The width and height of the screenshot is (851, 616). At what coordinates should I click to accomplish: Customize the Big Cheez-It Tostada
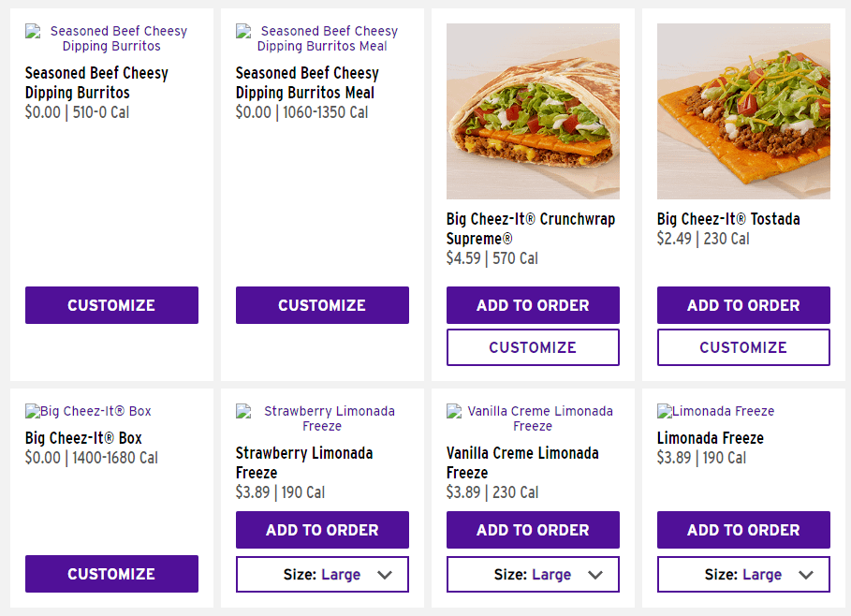click(743, 347)
